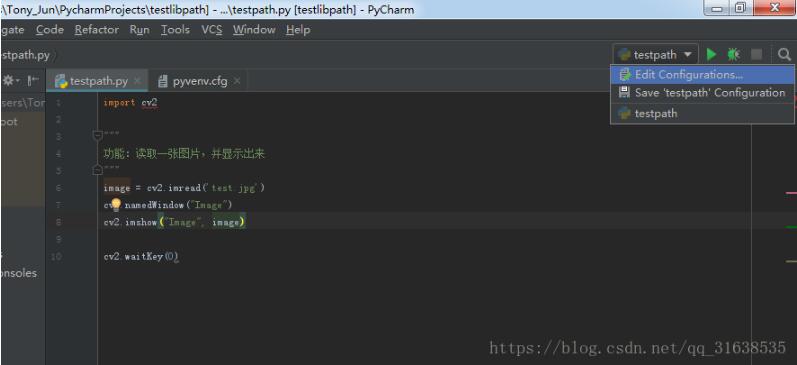Open the Help menu
The width and height of the screenshot is (797, 365).
pos(298,30)
